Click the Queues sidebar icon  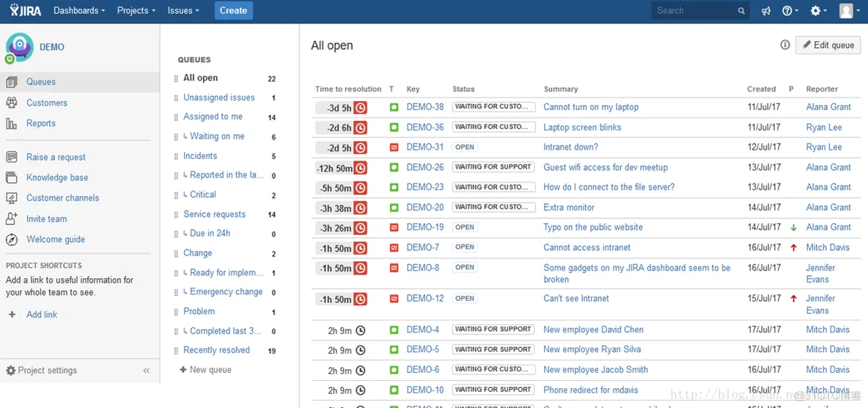(x=11, y=82)
